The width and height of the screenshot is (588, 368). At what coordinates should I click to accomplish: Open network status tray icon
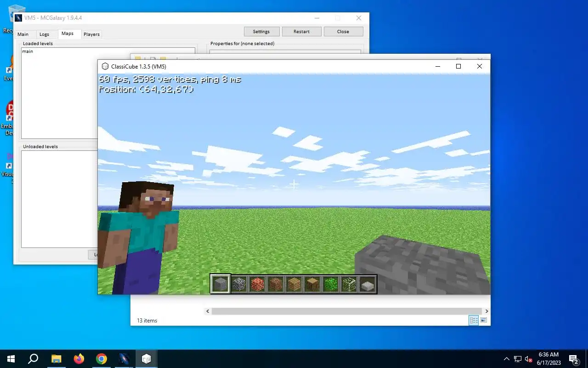click(518, 359)
